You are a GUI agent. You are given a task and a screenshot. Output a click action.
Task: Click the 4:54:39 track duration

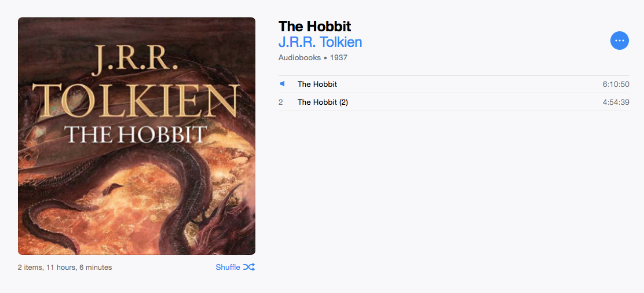coord(616,102)
